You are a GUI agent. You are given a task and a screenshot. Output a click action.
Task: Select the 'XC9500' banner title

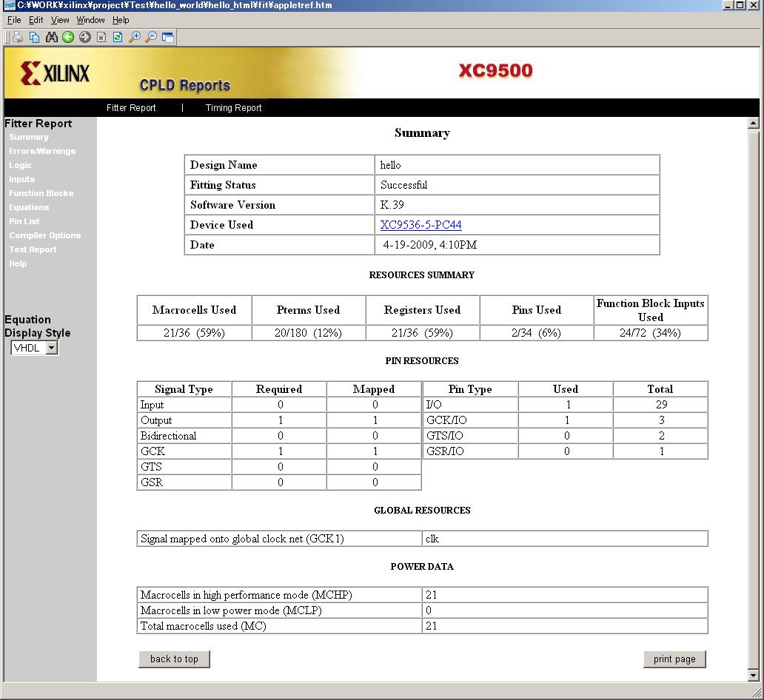pyautogui.click(x=495, y=70)
